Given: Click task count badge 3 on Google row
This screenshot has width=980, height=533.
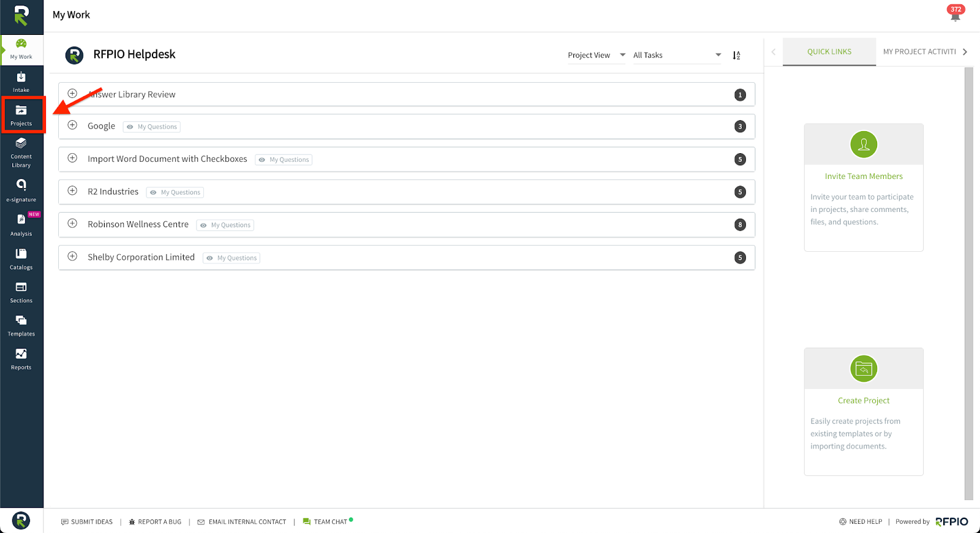Looking at the screenshot, I should click(x=740, y=127).
